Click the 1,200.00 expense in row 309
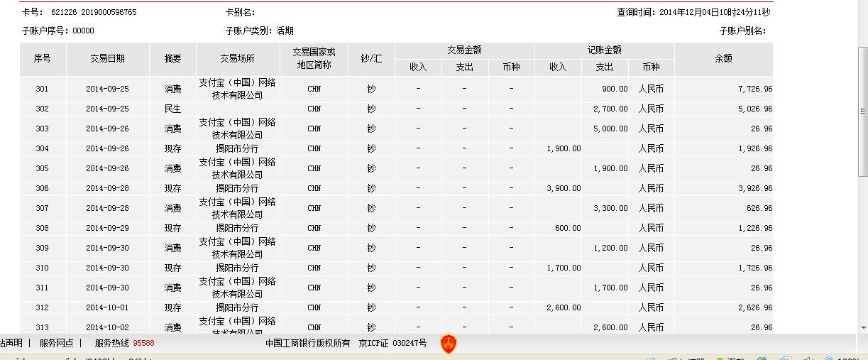This screenshot has height=360, width=868. tap(610, 249)
